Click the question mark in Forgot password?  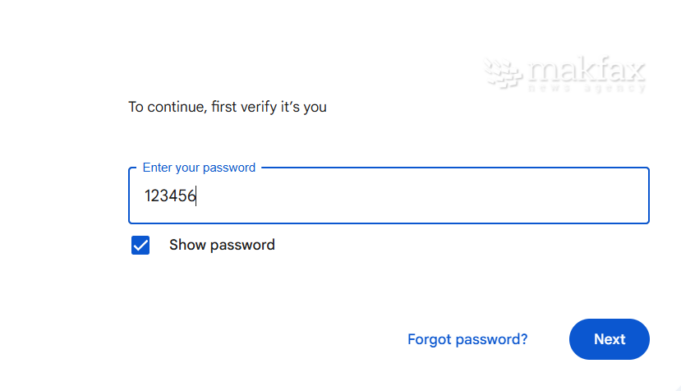click(523, 339)
